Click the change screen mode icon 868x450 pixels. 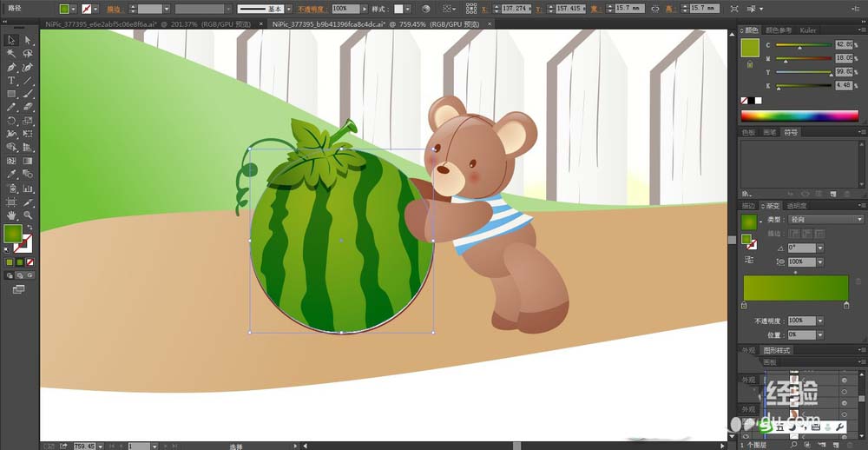(x=18, y=289)
